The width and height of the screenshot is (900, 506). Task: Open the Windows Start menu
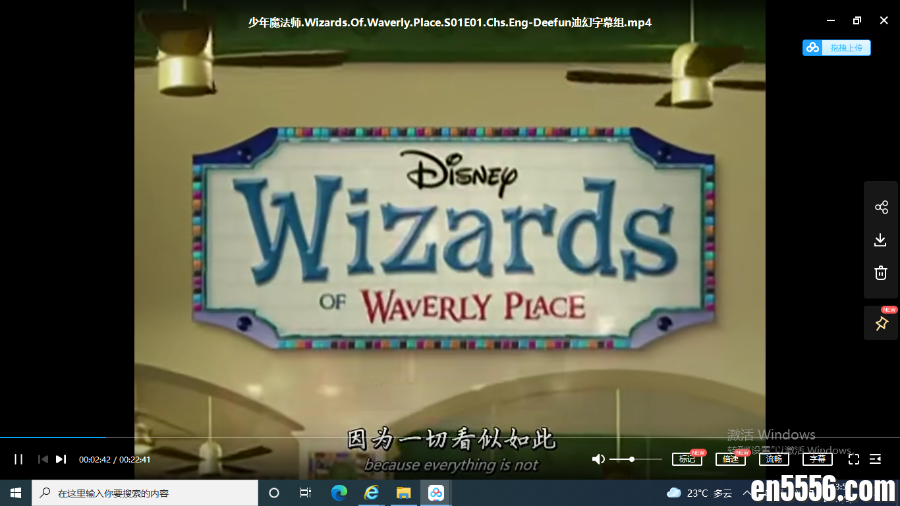[15, 493]
